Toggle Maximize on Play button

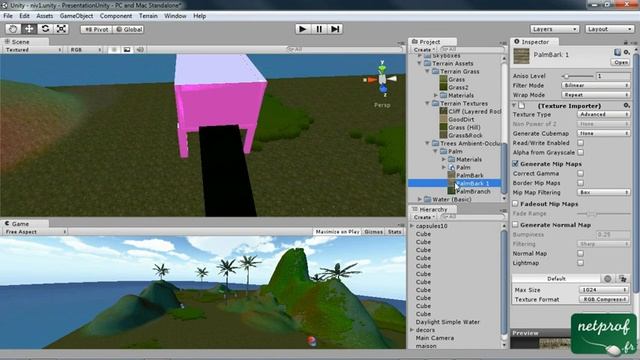(337, 232)
